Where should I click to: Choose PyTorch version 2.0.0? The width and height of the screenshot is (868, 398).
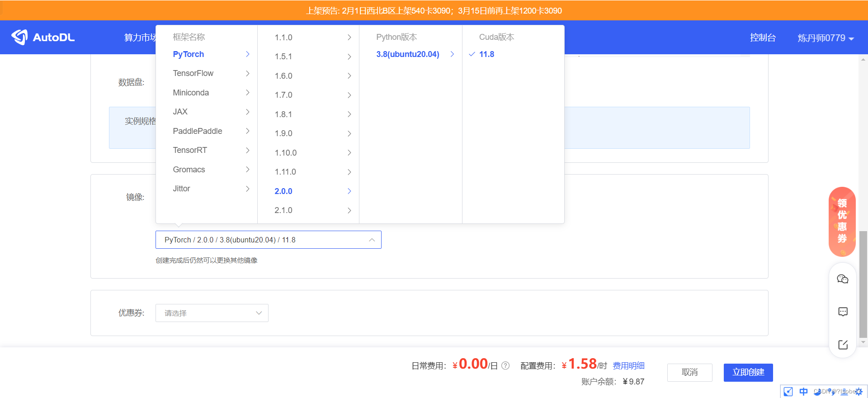[308, 191]
